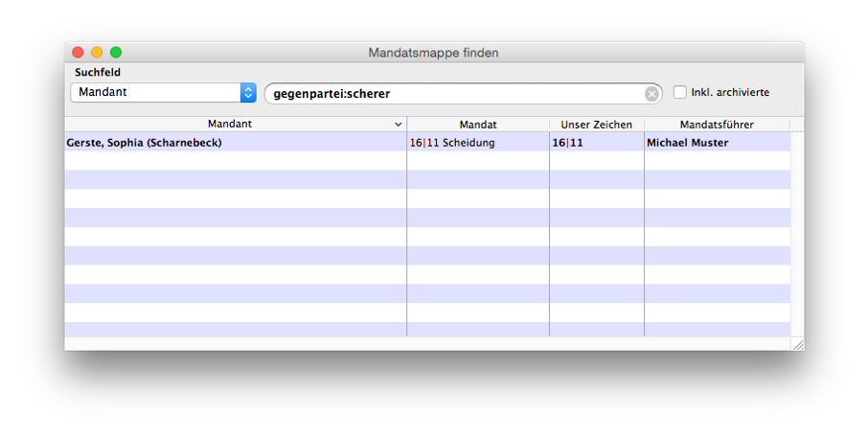Select the Gerste, Sophia (Scharnebeck) entry
This screenshot has height=437, width=868.
point(145,143)
